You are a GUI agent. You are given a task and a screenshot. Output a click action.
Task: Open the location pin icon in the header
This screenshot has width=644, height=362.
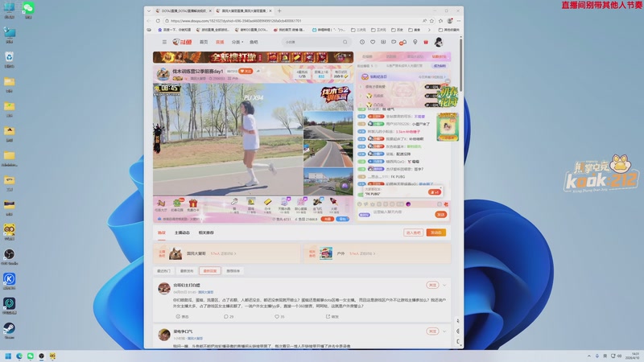[415, 42]
